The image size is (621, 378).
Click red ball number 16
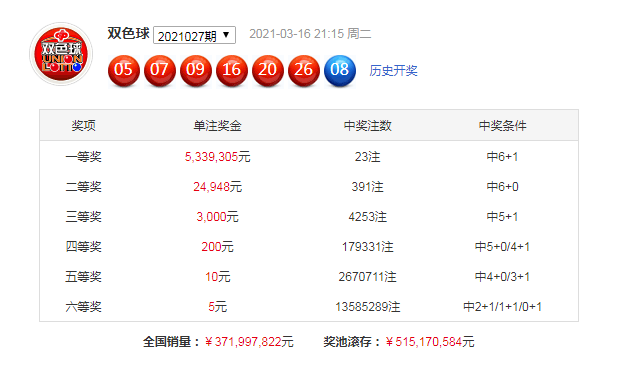click(x=232, y=70)
